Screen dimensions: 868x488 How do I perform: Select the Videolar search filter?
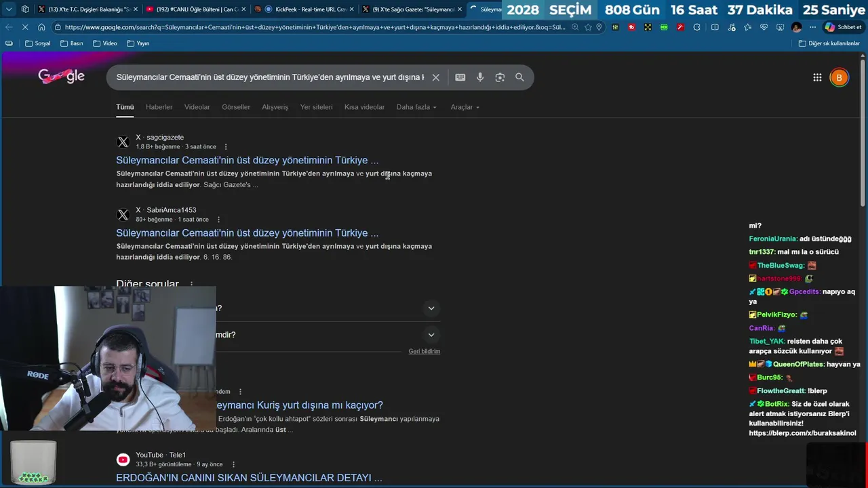[197, 107]
